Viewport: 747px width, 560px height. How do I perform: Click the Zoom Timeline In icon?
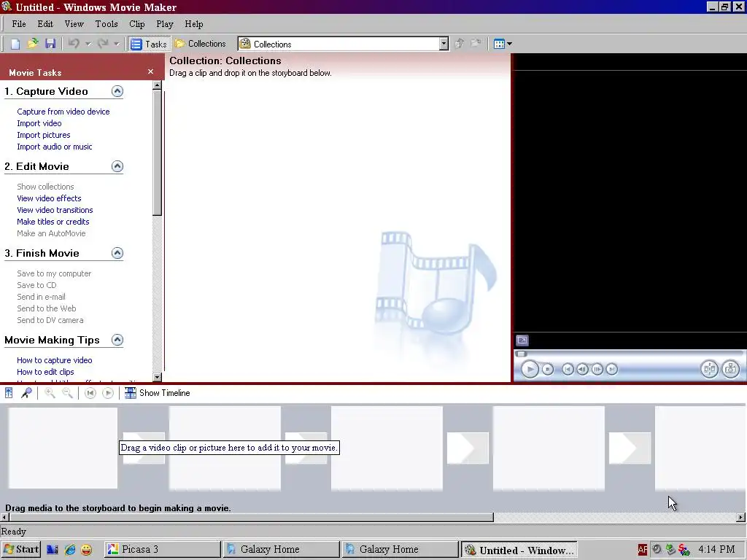coord(50,393)
